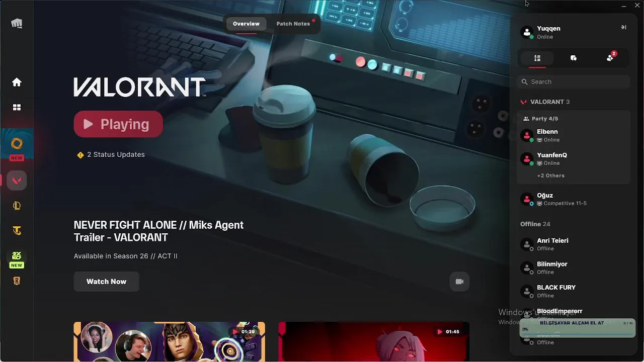Image resolution: width=644 pixels, height=362 pixels.
Task: Minimize the Riot Client window
Action: point(624,6)
